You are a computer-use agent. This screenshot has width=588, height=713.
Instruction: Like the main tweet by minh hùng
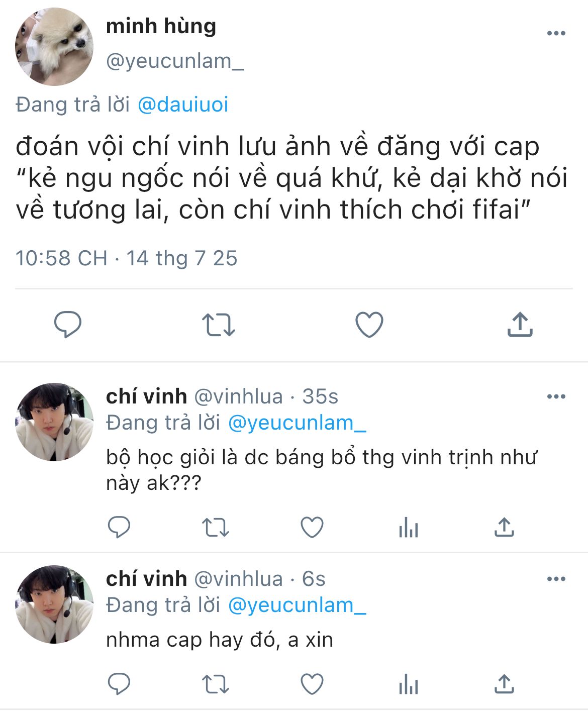tap(369, 325)
